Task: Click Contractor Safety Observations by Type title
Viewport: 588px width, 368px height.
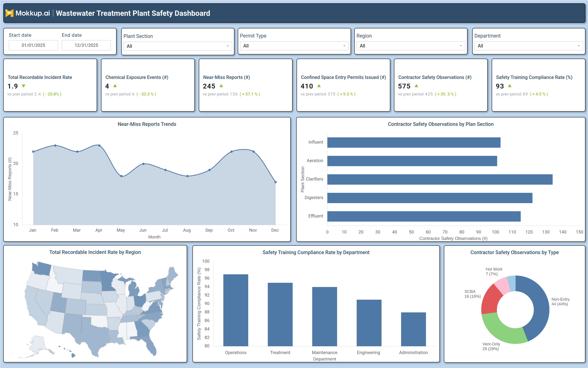Action: pyautogui.click(x=514, y=252)
